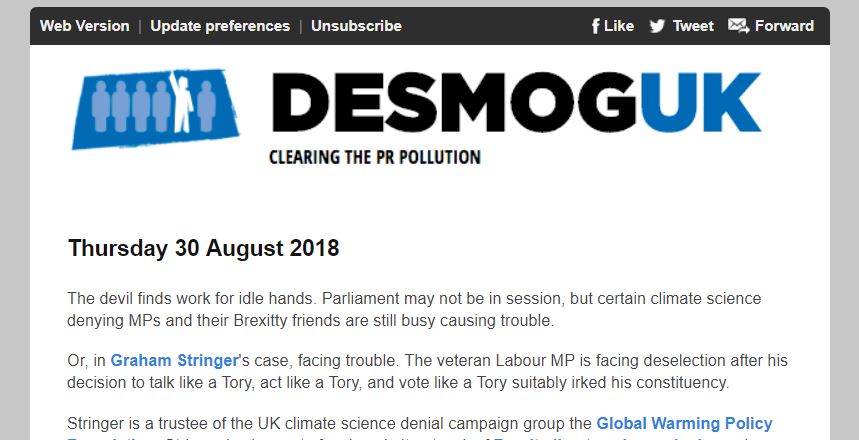Click the Twitter bird icon
Screen dimensions: 859x440
coord(657,26)
